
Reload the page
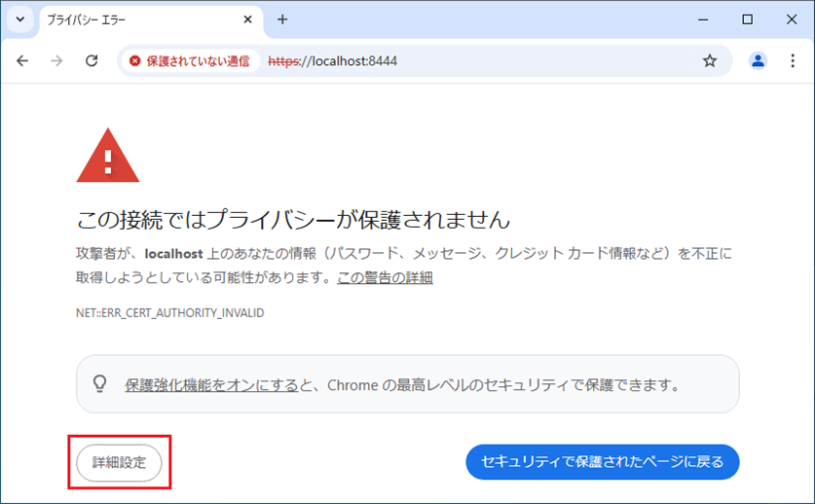pyautogui.click(x=92, y=60)
